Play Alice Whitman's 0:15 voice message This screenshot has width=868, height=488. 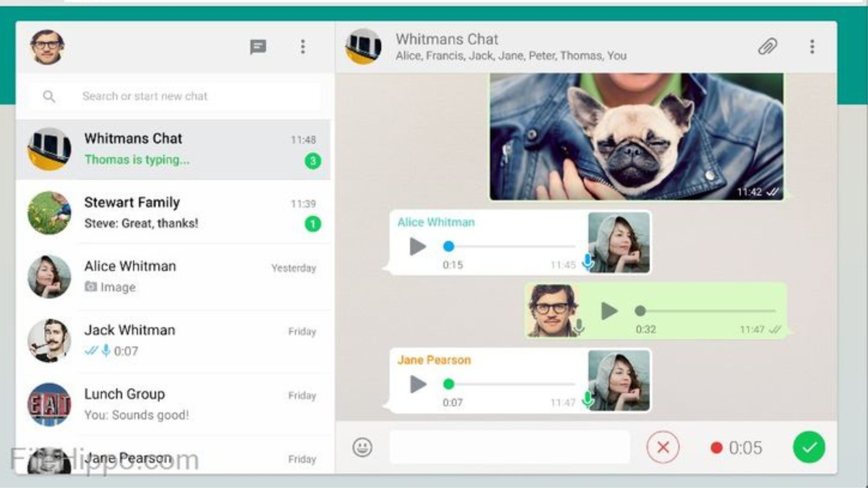(x=417, y=246)
